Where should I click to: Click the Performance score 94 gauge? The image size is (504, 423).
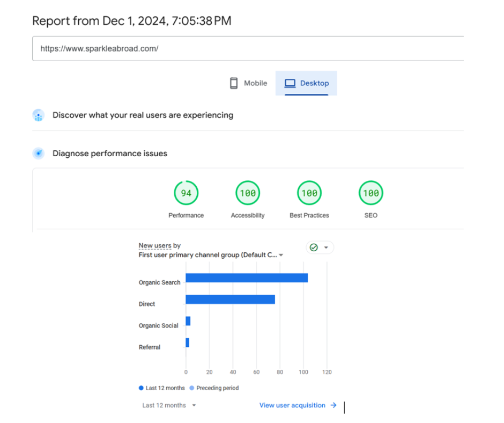pyautogui.click(x=186, y=193)
